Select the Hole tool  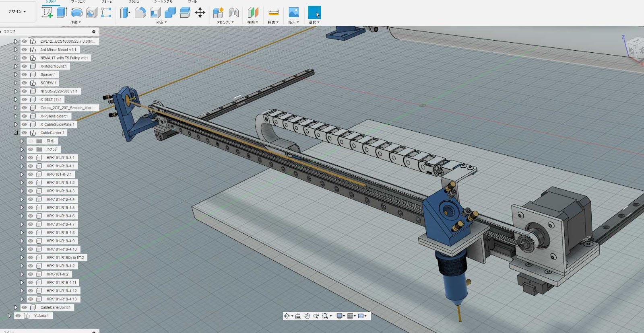[x=92, y=12]
